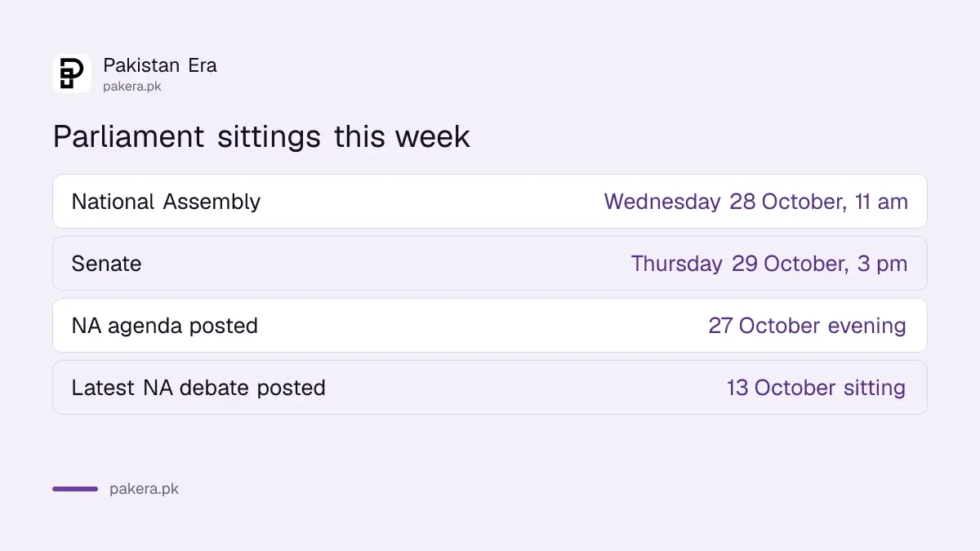Visit the pakera.pk footer link
980x551 pixels.
(x=144, y=490)
